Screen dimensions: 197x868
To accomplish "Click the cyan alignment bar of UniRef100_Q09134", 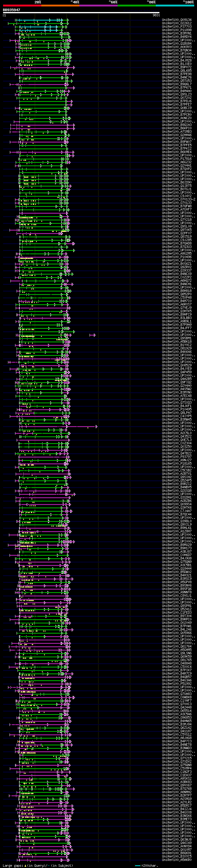I will 39,20.
